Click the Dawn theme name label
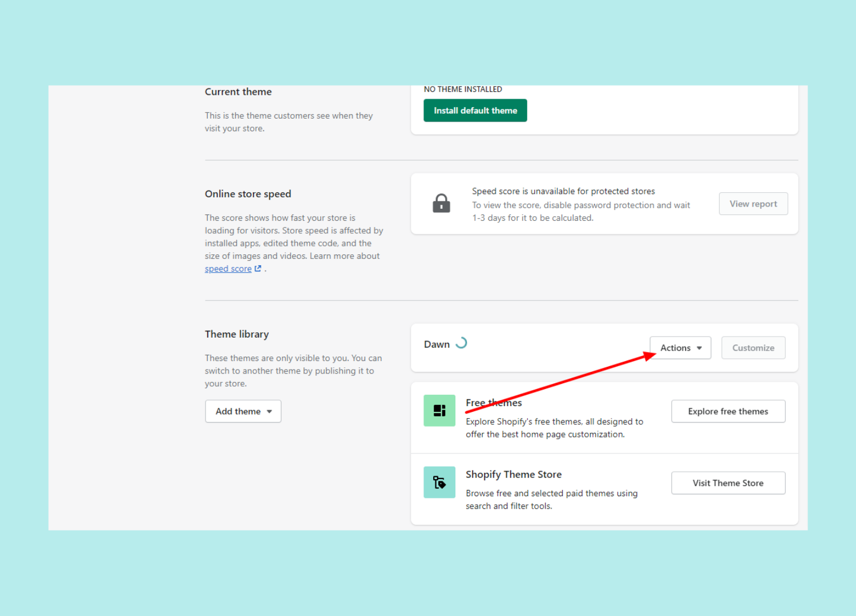This screenshot has height=616, width=856. click(437, 344)
